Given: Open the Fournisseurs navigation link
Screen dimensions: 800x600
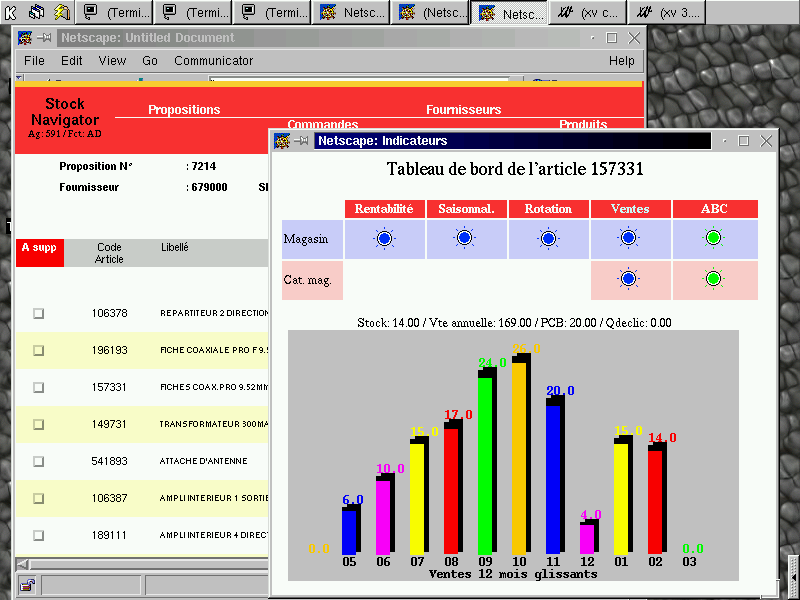Looking at the screenshot, I should (x=463, y=110).
